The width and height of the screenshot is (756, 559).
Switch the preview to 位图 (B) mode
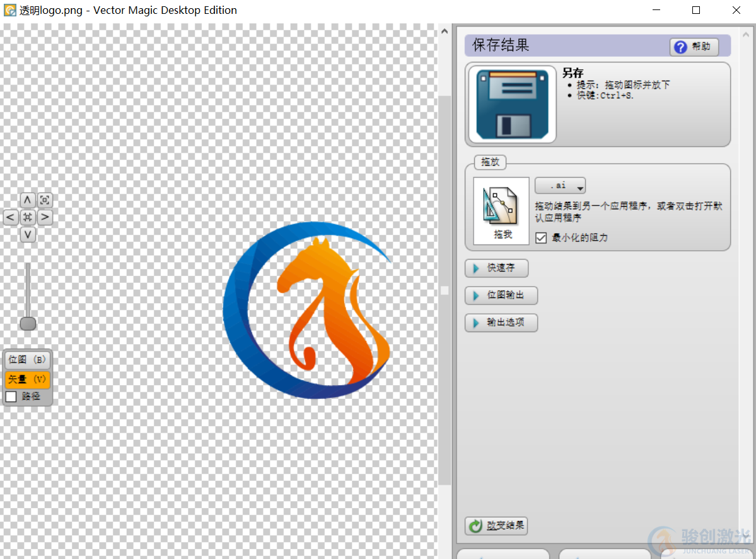[28, 359]
